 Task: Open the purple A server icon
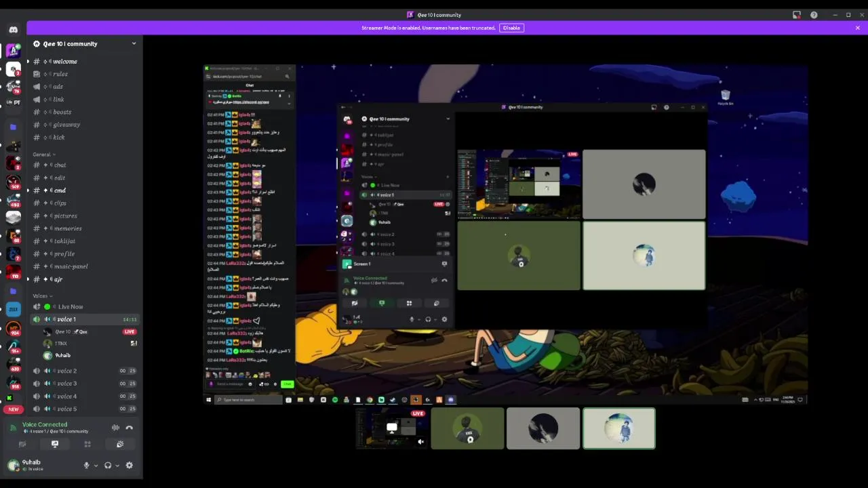13,51
